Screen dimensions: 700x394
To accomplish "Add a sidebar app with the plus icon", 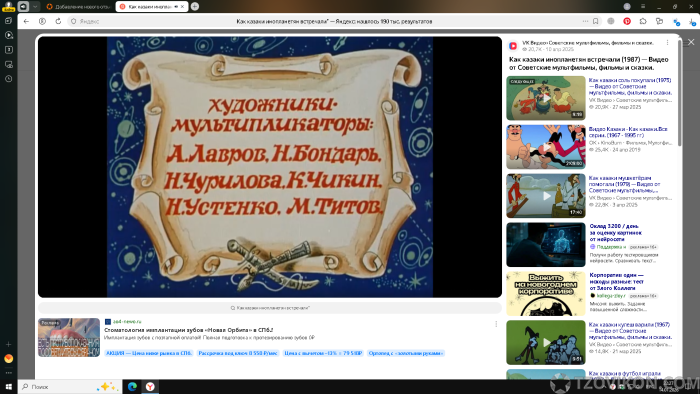I will (8, 344).
